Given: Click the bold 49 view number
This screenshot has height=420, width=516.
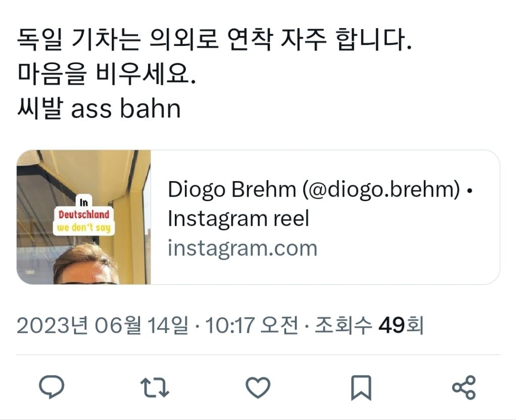Looking at the screenshot, I should pyautogui.click(x=391, y=325).
